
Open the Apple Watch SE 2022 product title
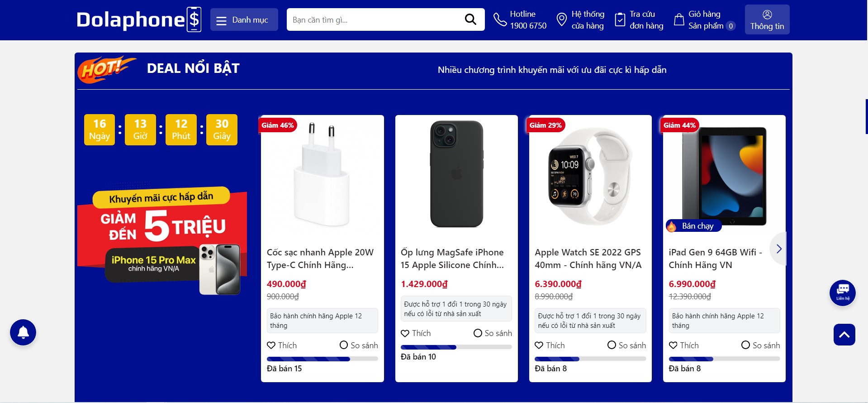pyautogui.click(x=588, y=259)
